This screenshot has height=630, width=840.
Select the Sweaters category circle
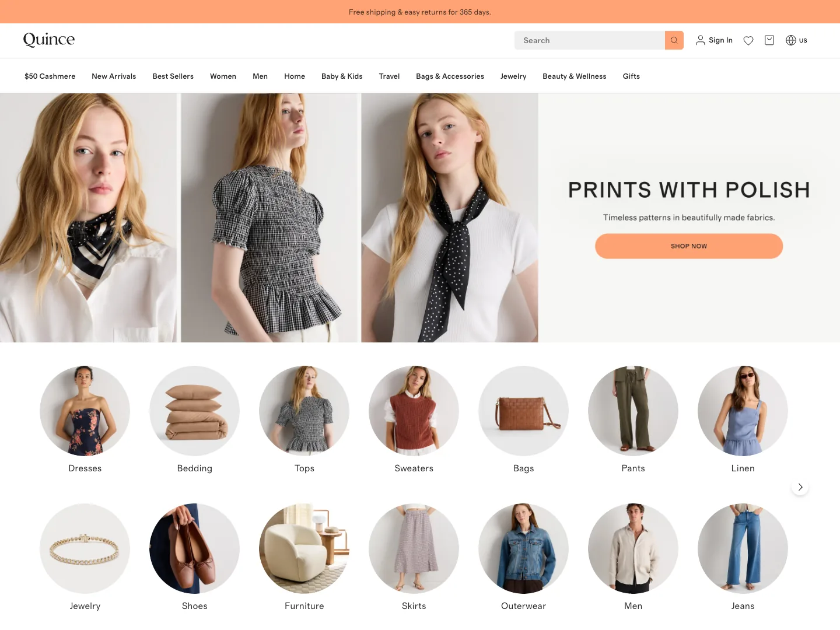[x=414, y=411]
